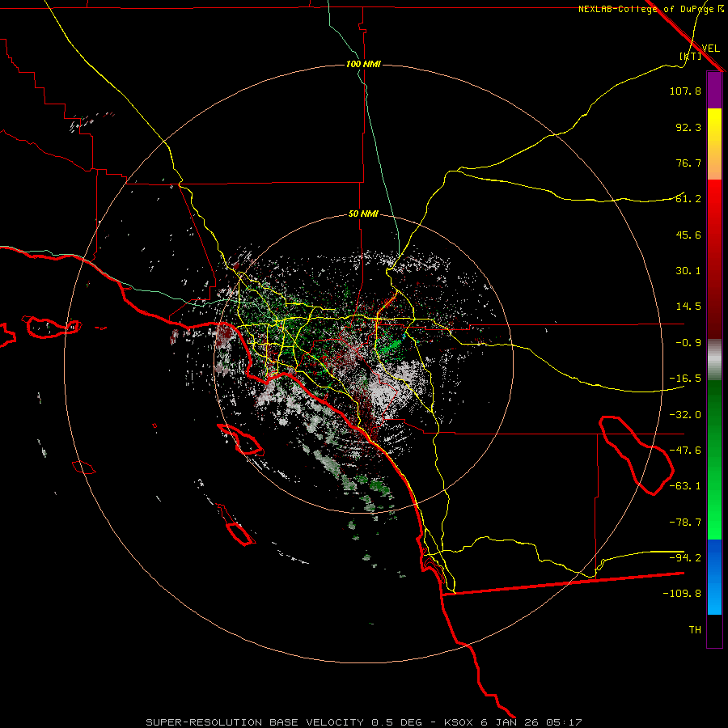
Task: Select the 61.2 scale value
Action: [688, 199]
